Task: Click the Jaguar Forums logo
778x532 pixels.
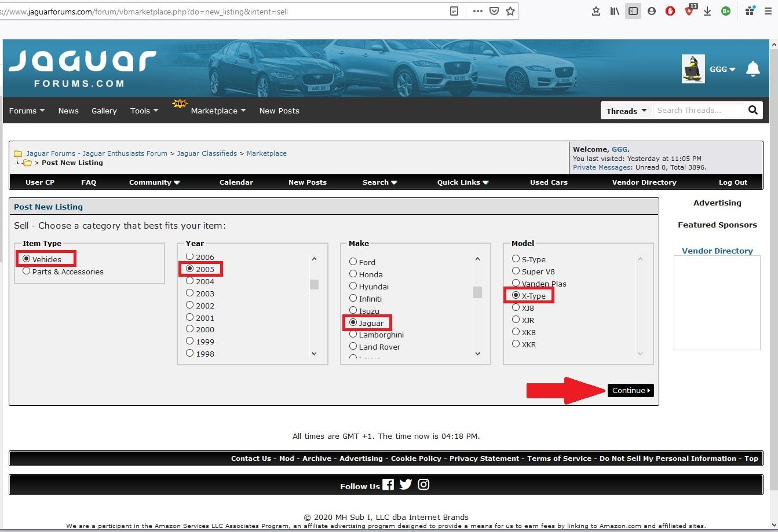Action: [82, 69]
